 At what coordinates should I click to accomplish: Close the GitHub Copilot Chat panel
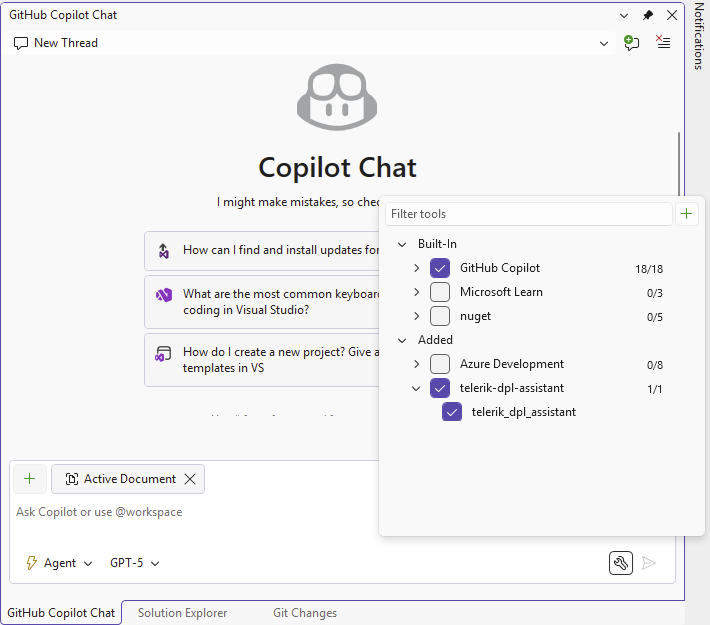672,15
